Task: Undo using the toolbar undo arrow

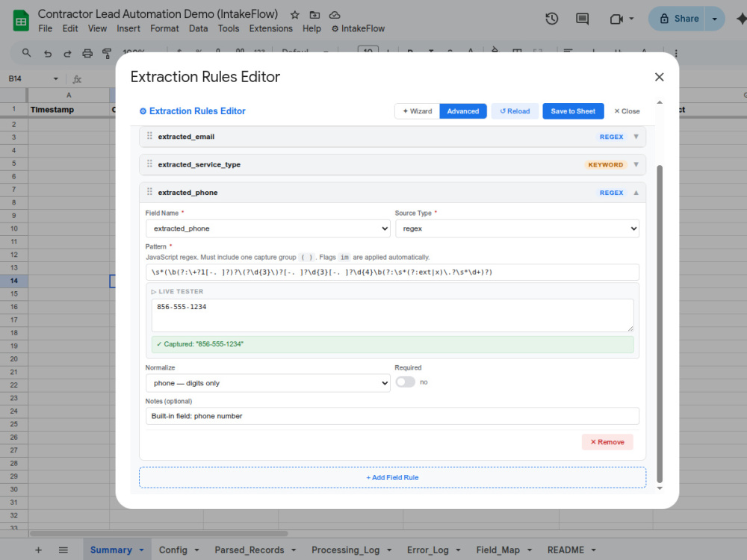Action: click(x=48, y=53)
